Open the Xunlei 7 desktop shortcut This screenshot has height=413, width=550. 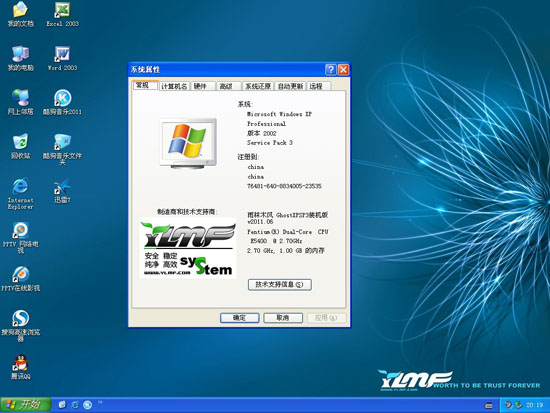62,191
